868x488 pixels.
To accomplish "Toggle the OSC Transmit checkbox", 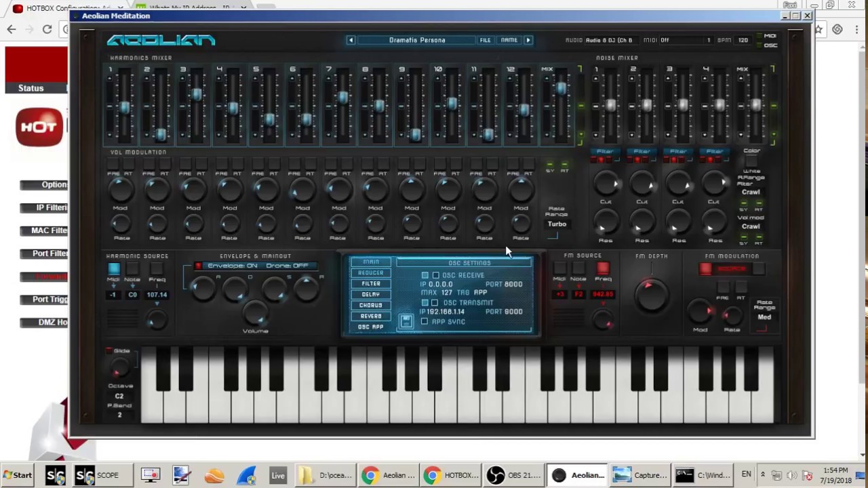I will pyautogui.click(x=435, y=303).
